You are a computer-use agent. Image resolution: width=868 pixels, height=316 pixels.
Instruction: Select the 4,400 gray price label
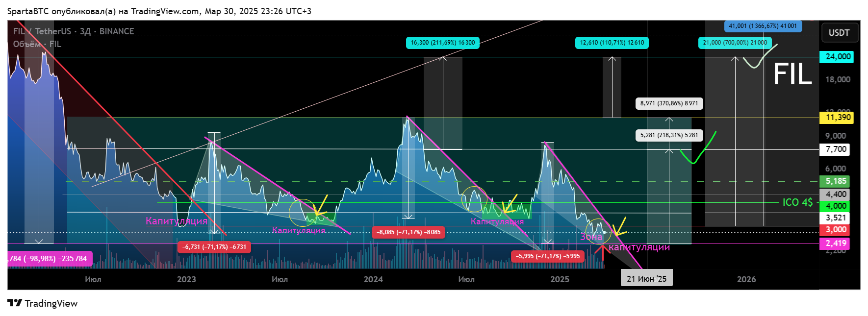point(835,194)
